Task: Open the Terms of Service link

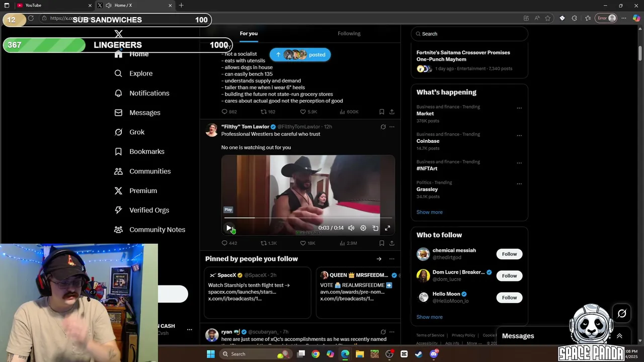Action: click(430, 335)
